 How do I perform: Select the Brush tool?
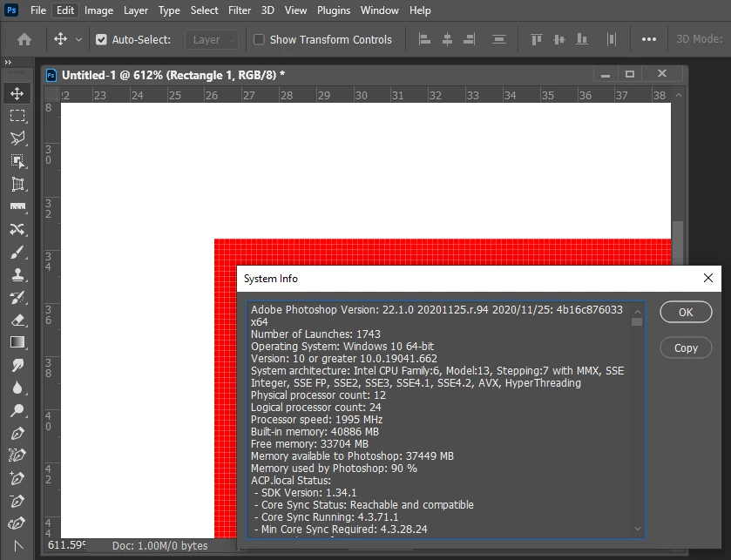(17, 252)
